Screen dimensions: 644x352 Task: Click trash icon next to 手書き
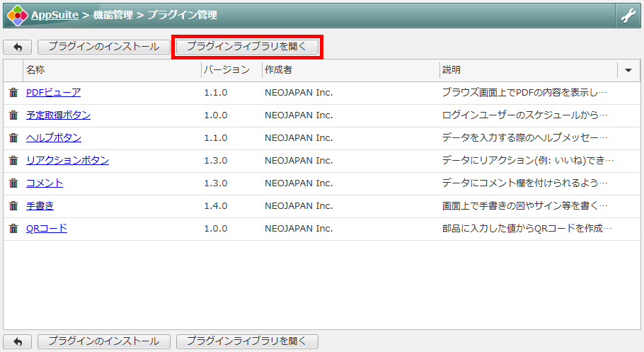[13, 205]
